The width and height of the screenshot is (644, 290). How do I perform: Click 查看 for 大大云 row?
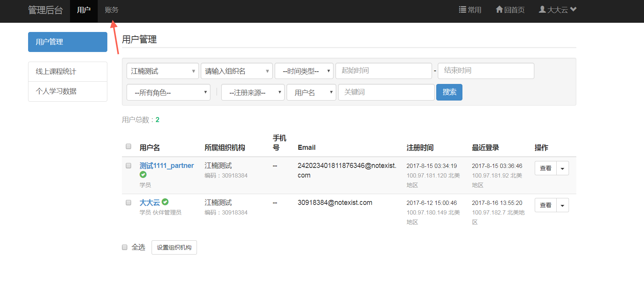pyautogui.click(x=546, y=205)
